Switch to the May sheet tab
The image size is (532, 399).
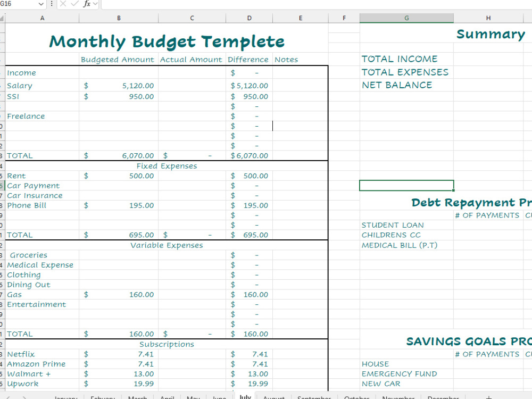194,396
